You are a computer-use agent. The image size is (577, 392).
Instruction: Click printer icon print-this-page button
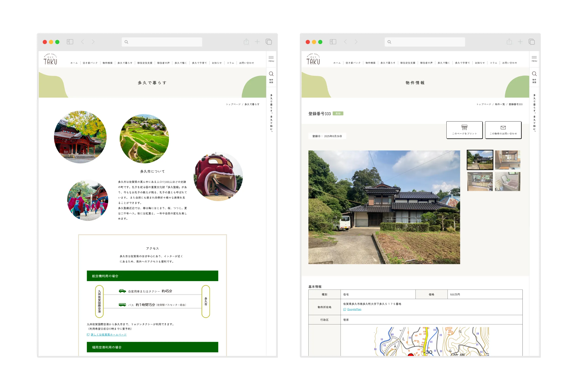pyautogui.click(x=464, y=130)
